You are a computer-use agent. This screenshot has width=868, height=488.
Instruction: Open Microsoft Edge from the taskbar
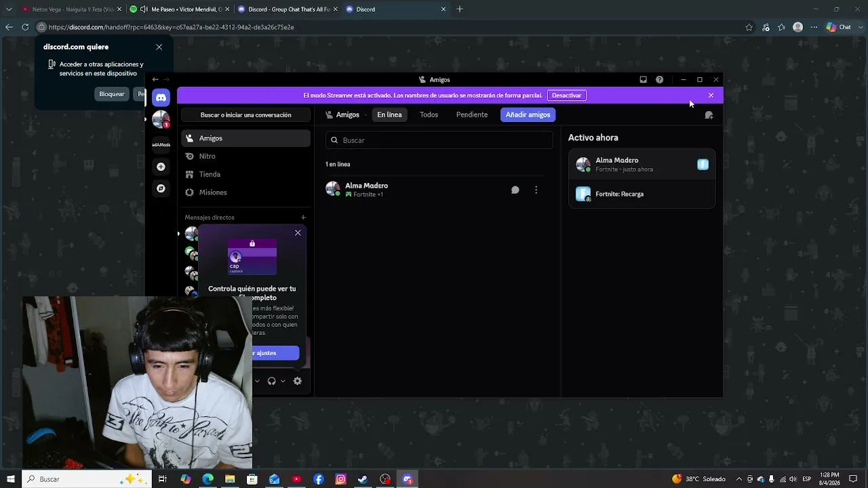tap(208, 479)
